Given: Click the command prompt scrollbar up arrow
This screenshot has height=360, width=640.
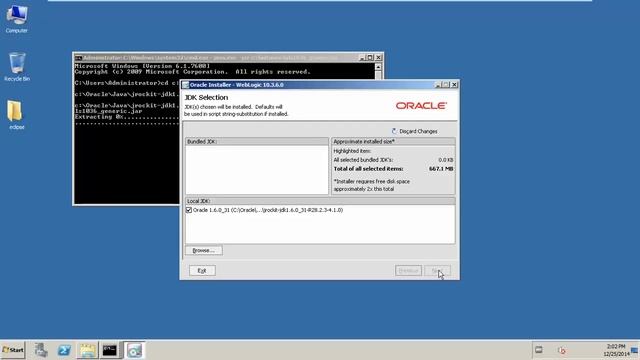Looking at the screenshot, I should 378,67.
